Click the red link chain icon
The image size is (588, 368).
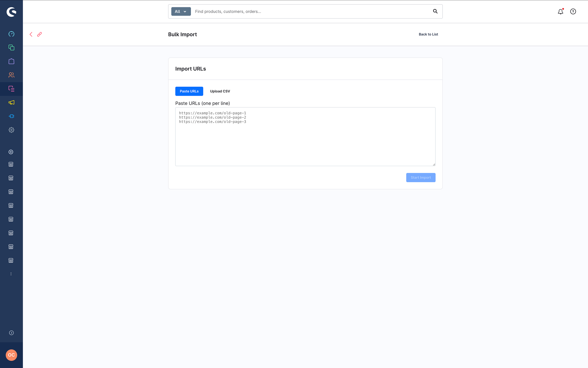click(x=39, y=34)
